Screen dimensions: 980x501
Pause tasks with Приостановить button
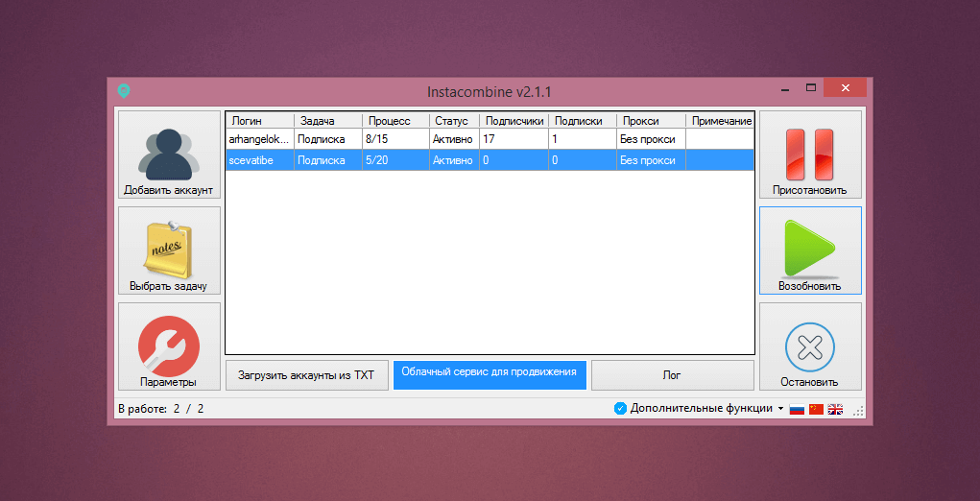coord(810,155)
